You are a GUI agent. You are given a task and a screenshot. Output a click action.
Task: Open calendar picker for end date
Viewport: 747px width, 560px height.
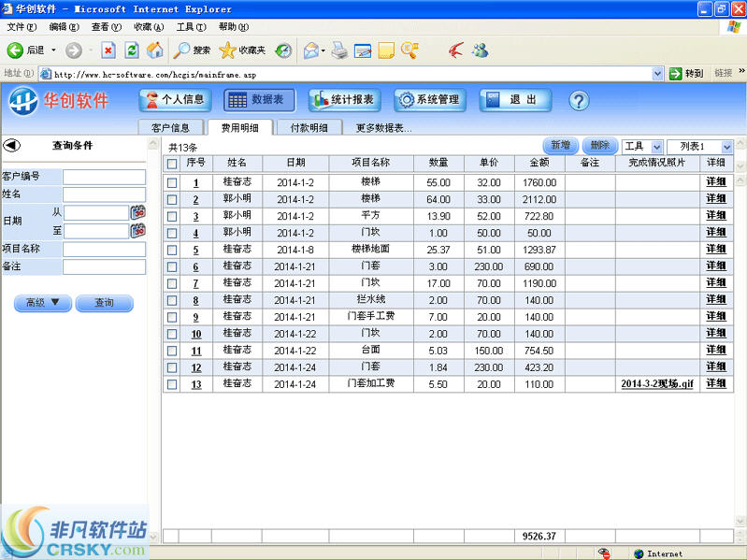pyautogui.click(x=138, y=231)
